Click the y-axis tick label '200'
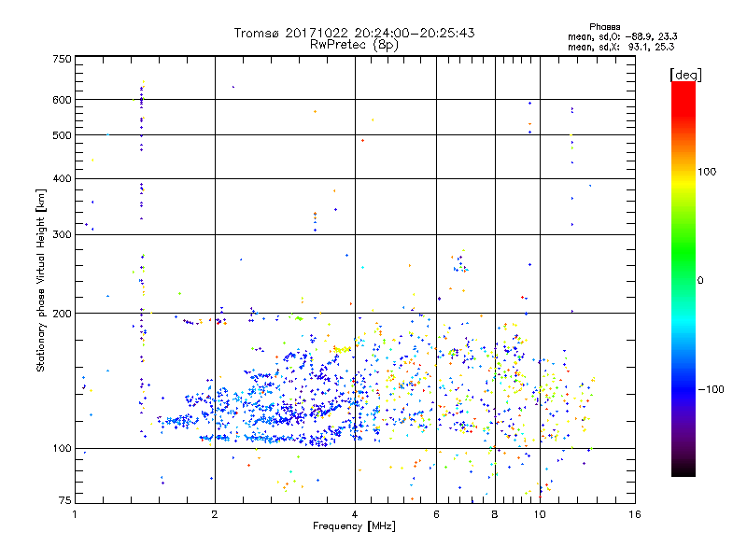Viewport: 747px width, 560px height. click(x=62, y=314)
